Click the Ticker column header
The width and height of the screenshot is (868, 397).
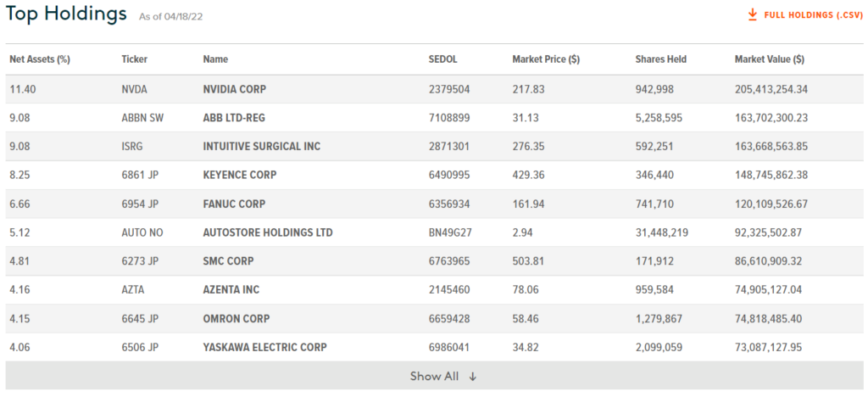pos(135,59)
